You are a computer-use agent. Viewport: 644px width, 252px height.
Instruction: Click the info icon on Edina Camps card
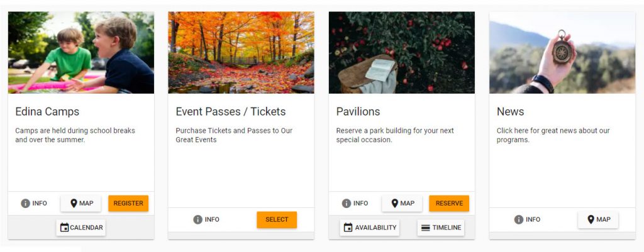click(26, 204)
